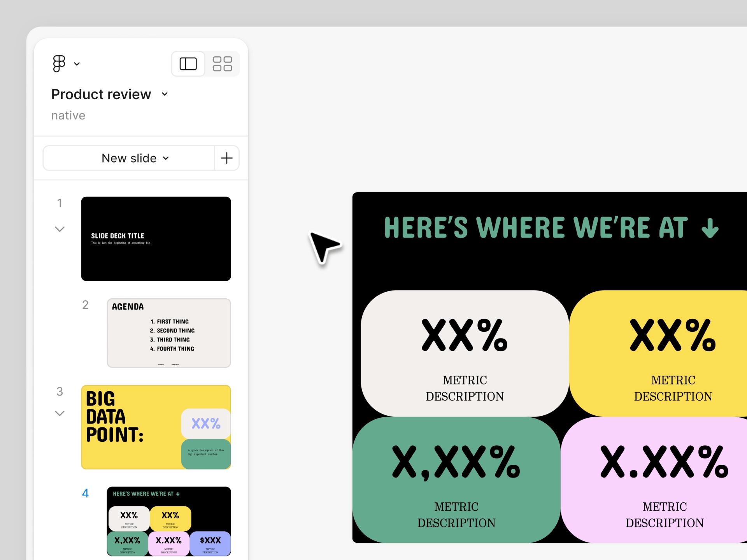Screen dimensions: 747x560
Task: Switch to grid view
Action: 222,64
